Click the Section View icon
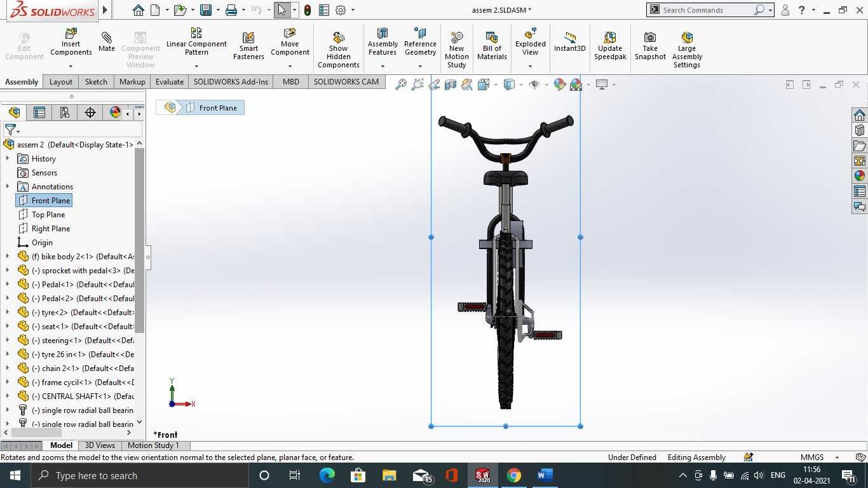 click(451, 85)
